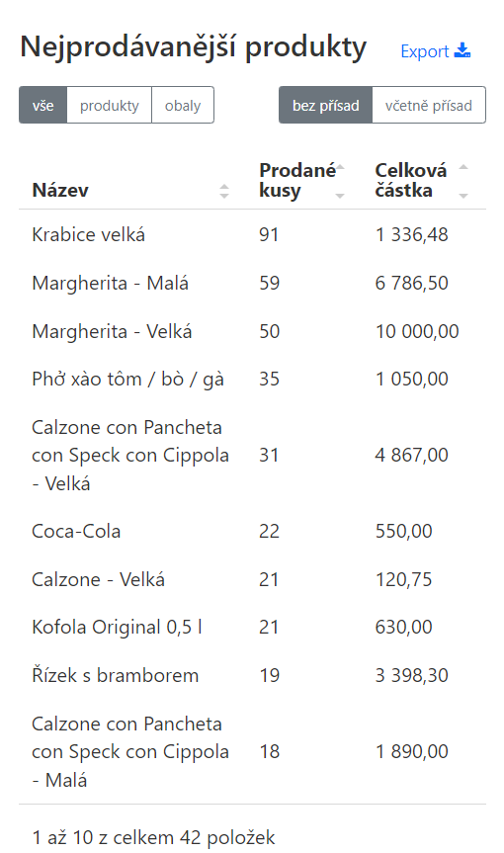Click the Export download icon
Image resolution: width=504 pixels, height=853 pixels.
[462, 50]
